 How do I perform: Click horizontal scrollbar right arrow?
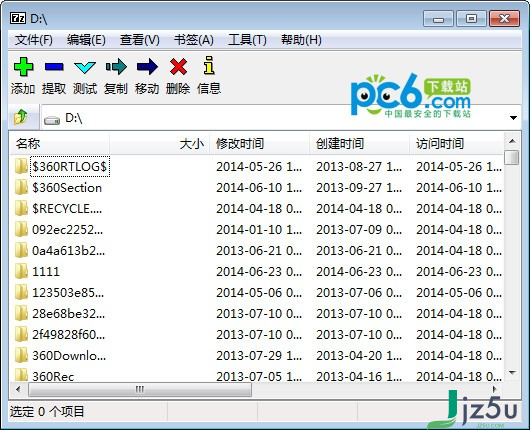495,389
